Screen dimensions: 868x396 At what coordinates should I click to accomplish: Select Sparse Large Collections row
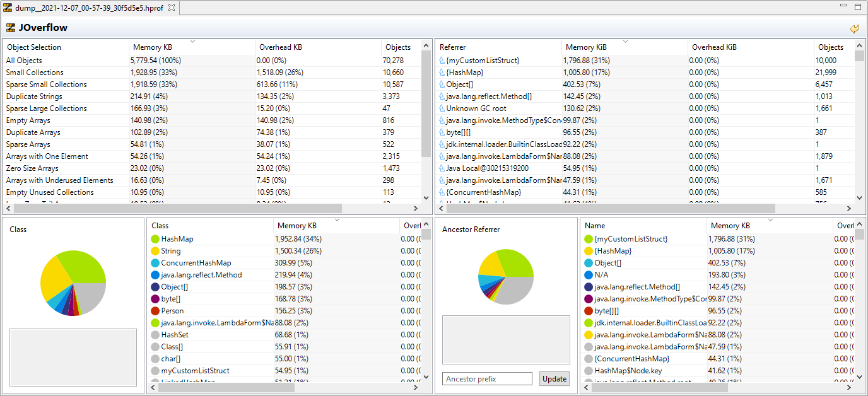(x=211, y=108)
